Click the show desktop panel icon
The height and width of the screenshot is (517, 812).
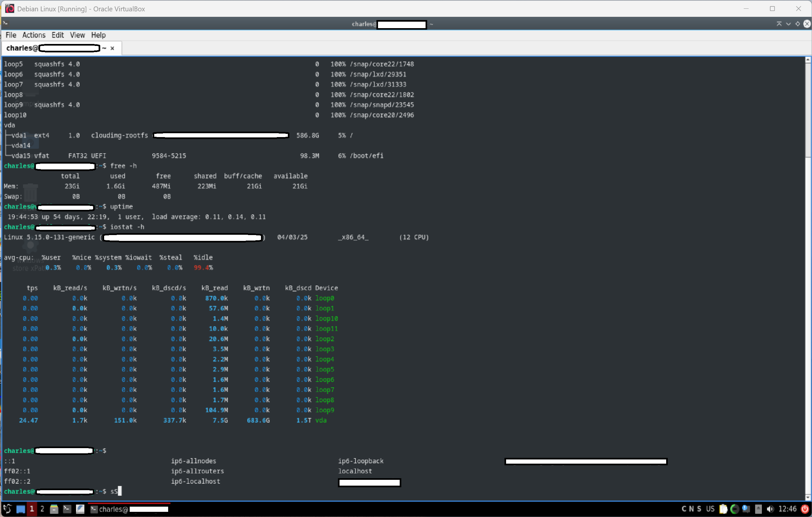pyautogui.click(x=21, y=509)
